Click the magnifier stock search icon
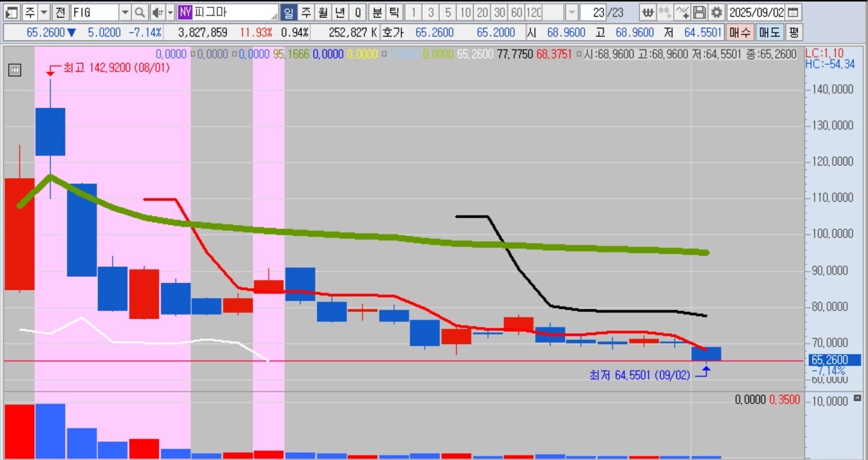 point(140,12)
